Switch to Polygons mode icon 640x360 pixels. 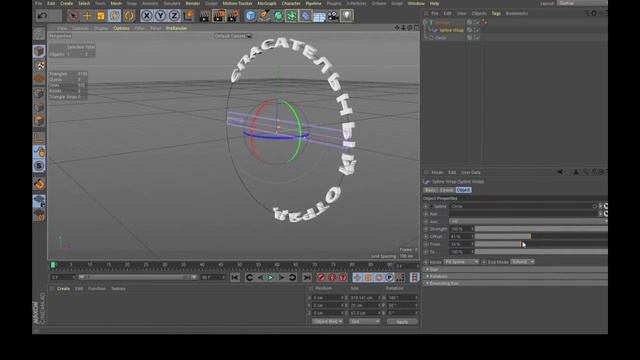point(39,121)
